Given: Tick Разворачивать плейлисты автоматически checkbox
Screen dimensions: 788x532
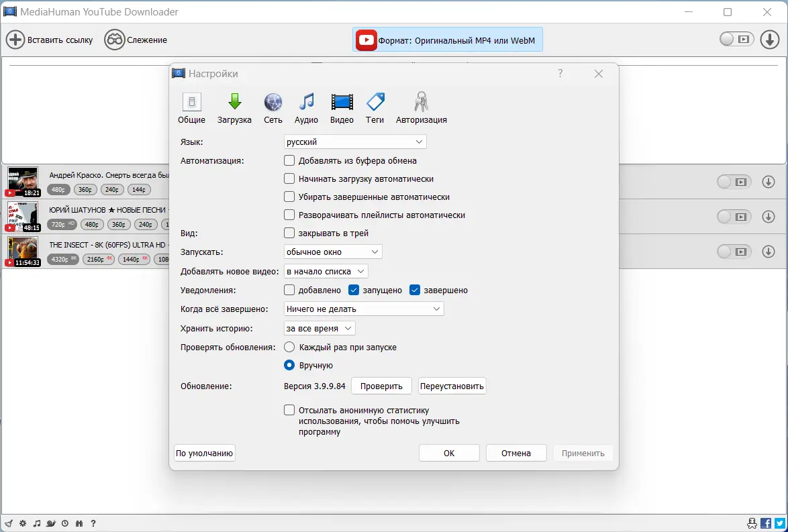Looking at the screenshot, I should coord(289,215).
